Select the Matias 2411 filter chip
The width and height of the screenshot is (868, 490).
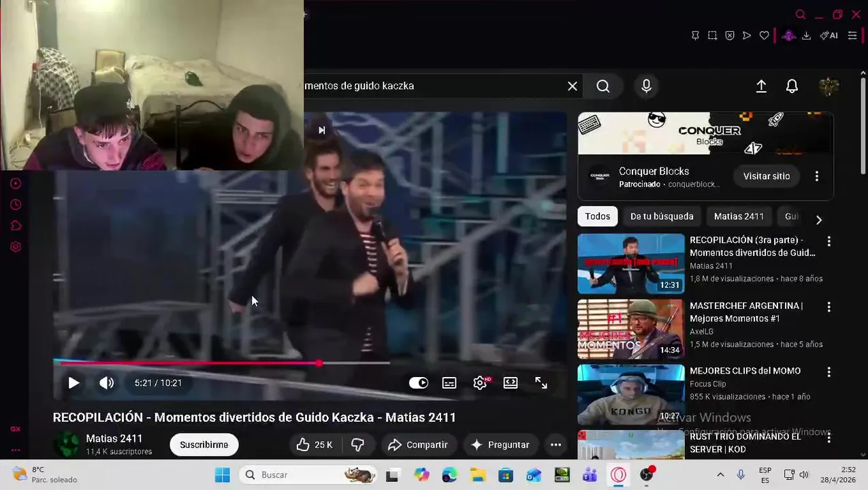(x=739, y=216)
